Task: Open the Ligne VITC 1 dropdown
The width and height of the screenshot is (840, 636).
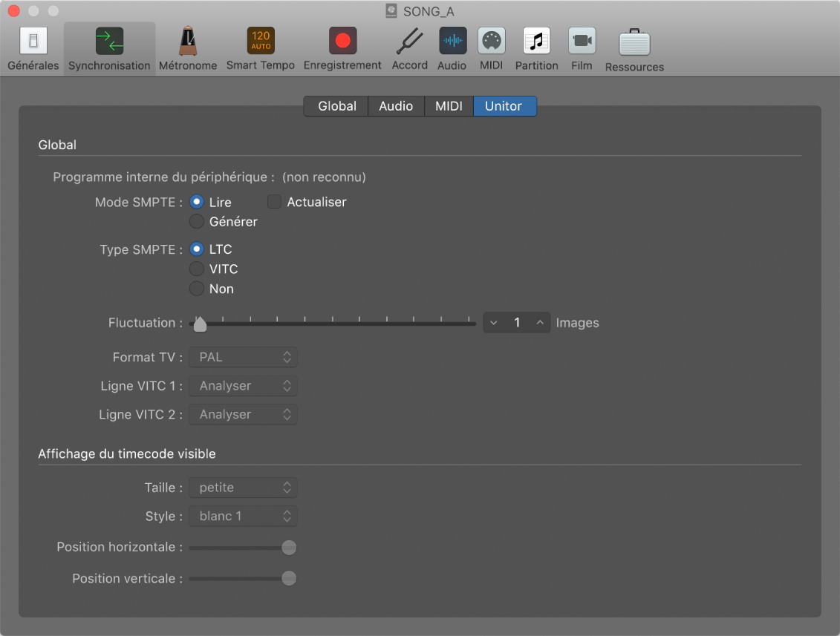Action: (x=243, y=386)
